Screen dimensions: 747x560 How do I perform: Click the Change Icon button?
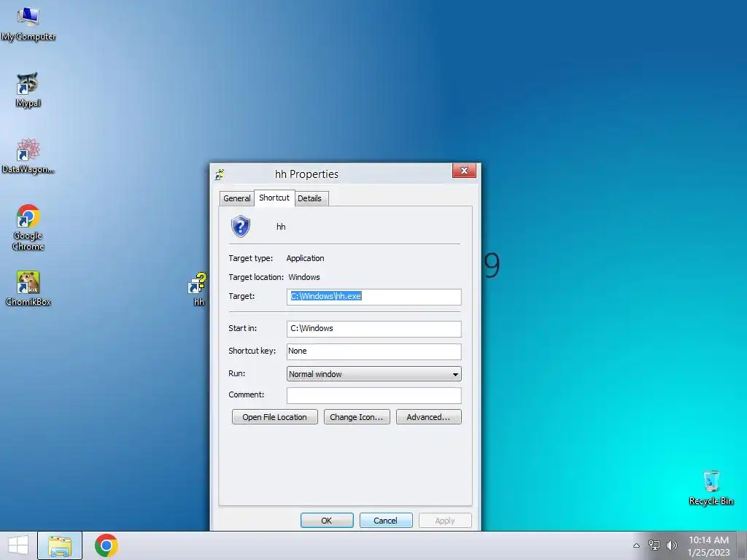(357, 416)
